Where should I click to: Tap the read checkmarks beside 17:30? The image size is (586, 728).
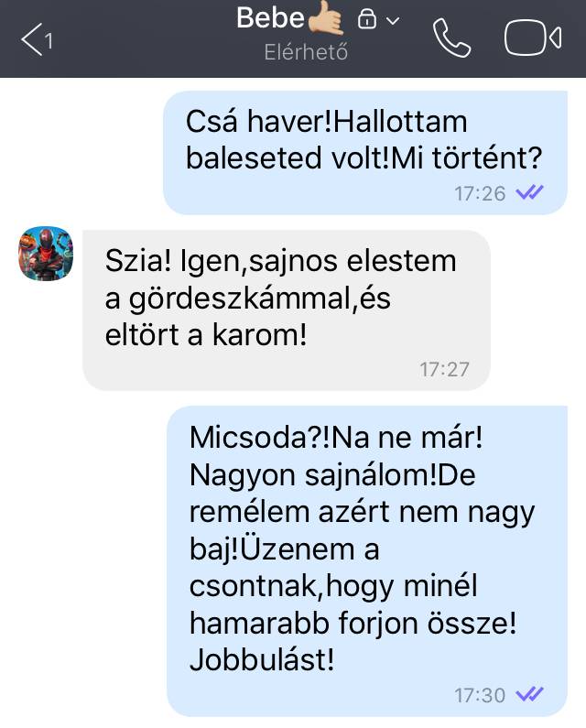[529, 694]
